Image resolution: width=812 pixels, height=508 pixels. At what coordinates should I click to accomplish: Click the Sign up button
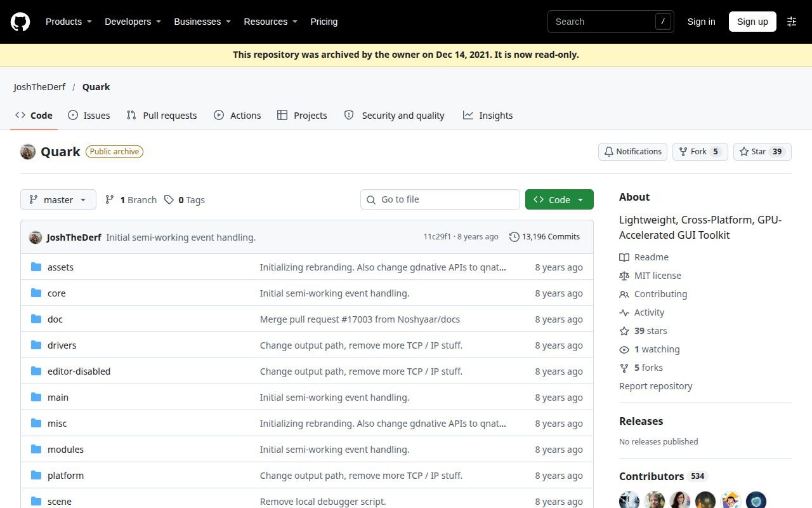coord(752,22)
